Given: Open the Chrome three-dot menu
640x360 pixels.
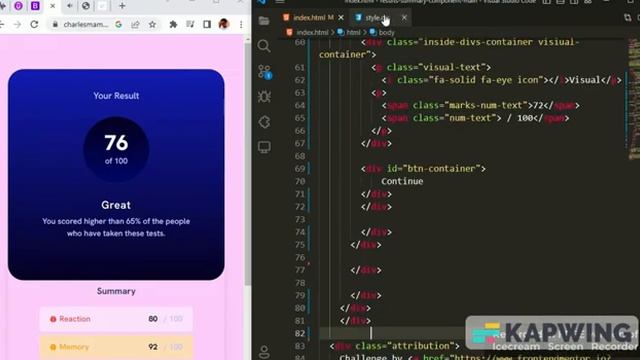Looking at the screenshot, I should 241,24.
